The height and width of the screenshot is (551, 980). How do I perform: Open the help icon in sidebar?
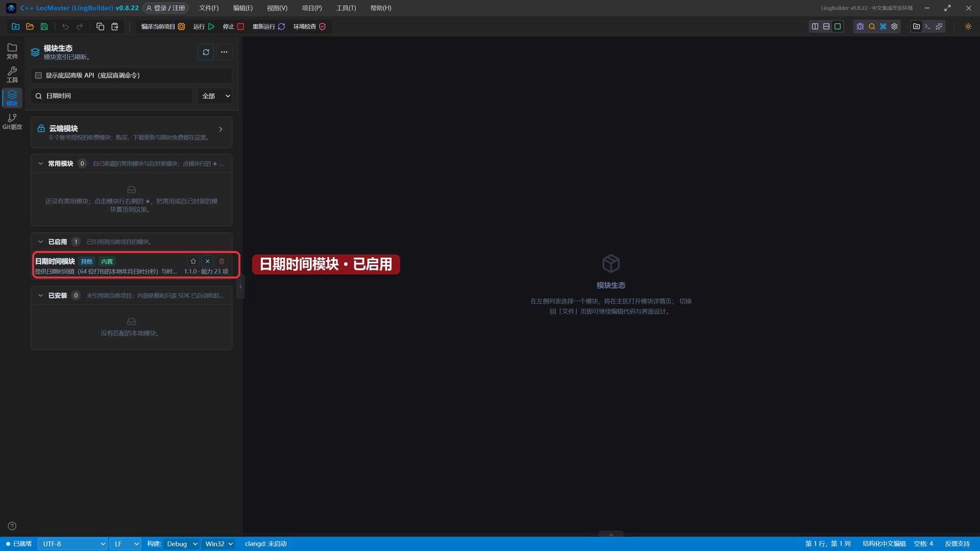[x=12, y=526]
